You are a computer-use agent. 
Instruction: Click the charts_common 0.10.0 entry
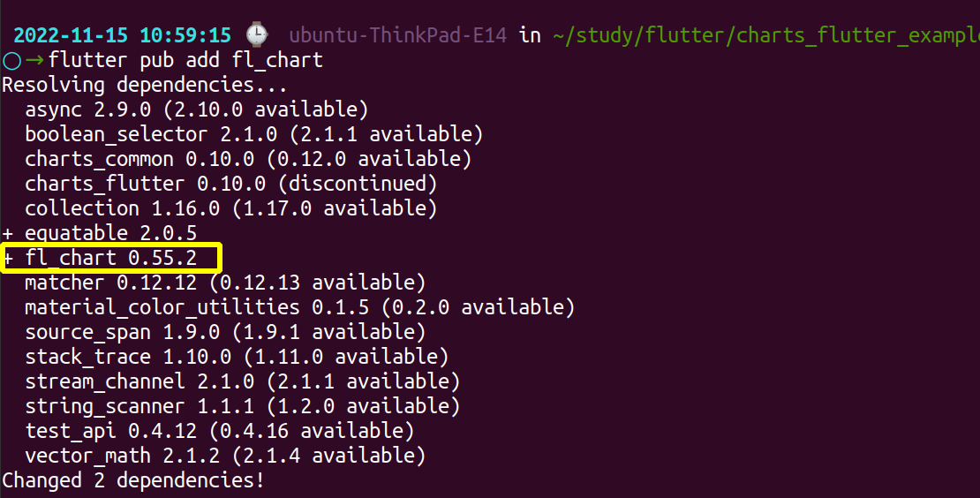(248, 160)
